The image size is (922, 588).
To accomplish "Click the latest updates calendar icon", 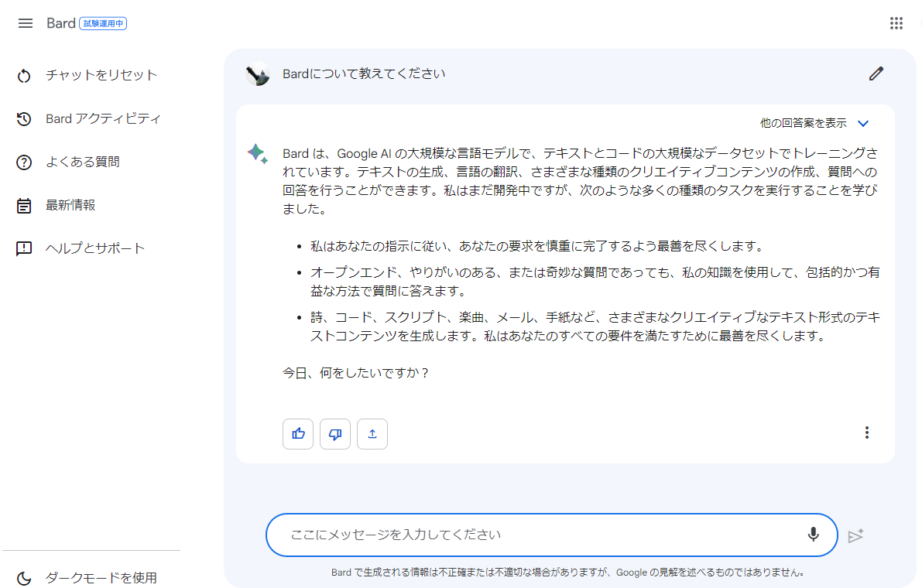I will (x=24, y=206).
